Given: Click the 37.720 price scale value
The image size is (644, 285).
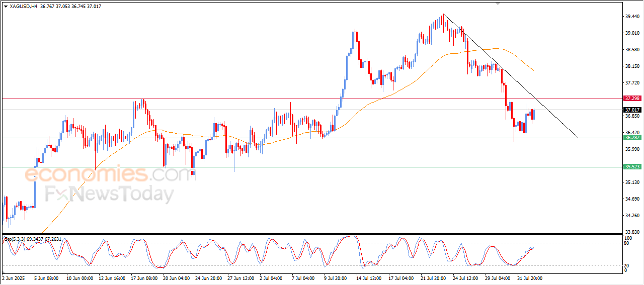Looking at the screenshot, I should (x=632, y=83).
